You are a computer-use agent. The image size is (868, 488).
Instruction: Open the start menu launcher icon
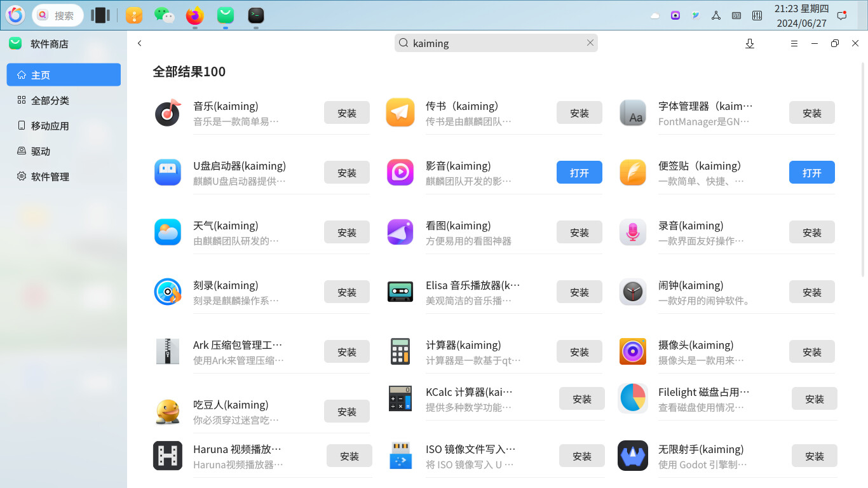15,15
